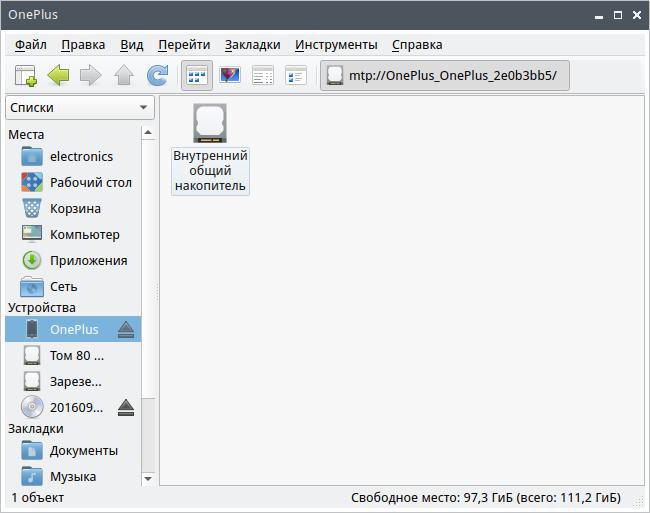Image resolution: width=650 pixels, height=513 pixels.
Task: Open the Вид menu
Action: pos(132,45)
